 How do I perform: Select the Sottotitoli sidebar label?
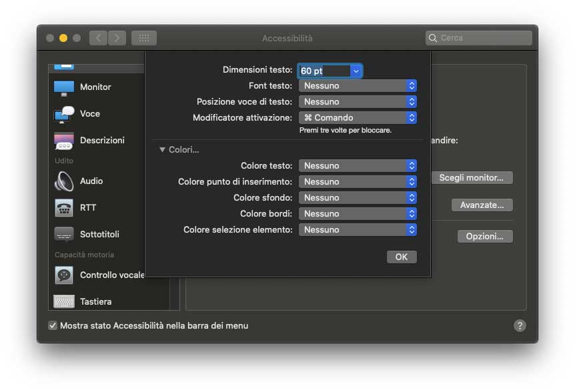100,235
